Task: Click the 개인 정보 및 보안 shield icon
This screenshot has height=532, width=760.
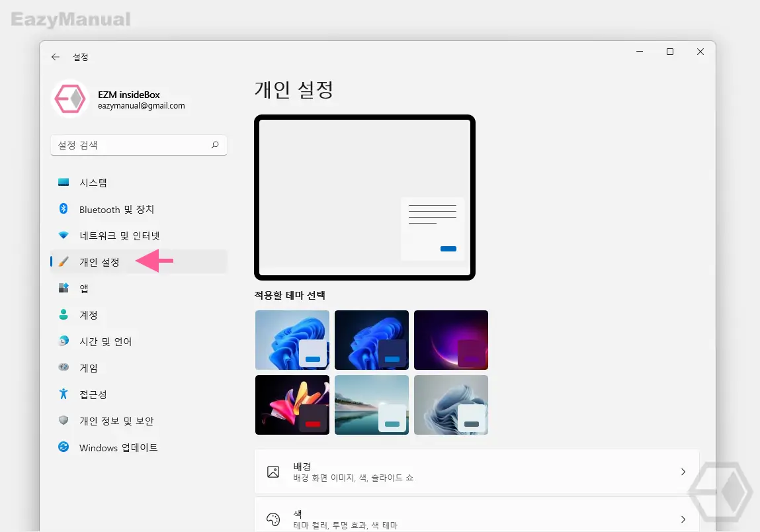Action: click(63, 420)
